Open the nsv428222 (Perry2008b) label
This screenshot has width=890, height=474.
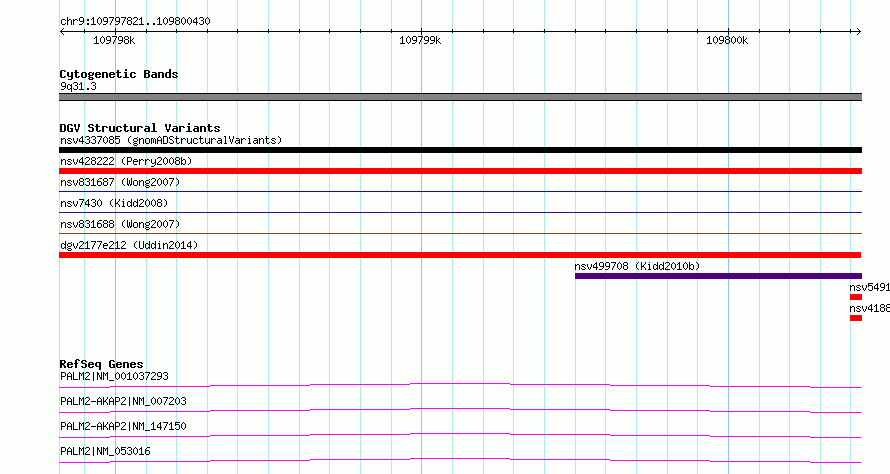126,161
